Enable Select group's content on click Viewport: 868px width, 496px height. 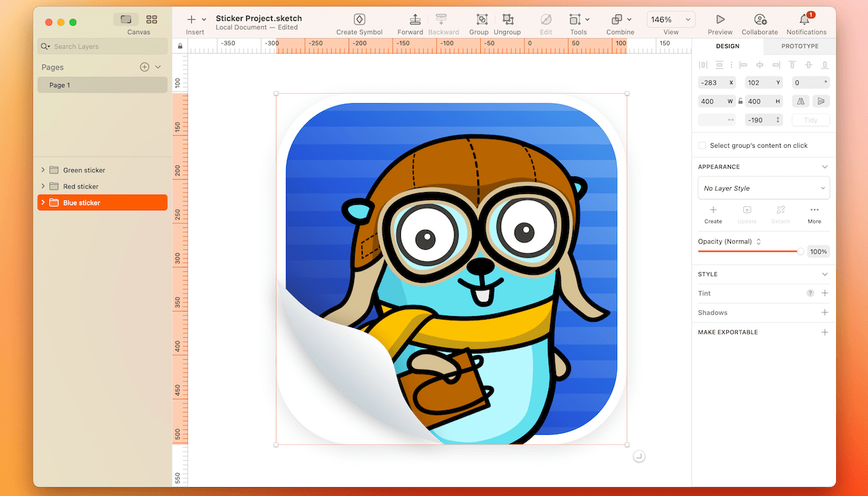[x=702, y=145]
